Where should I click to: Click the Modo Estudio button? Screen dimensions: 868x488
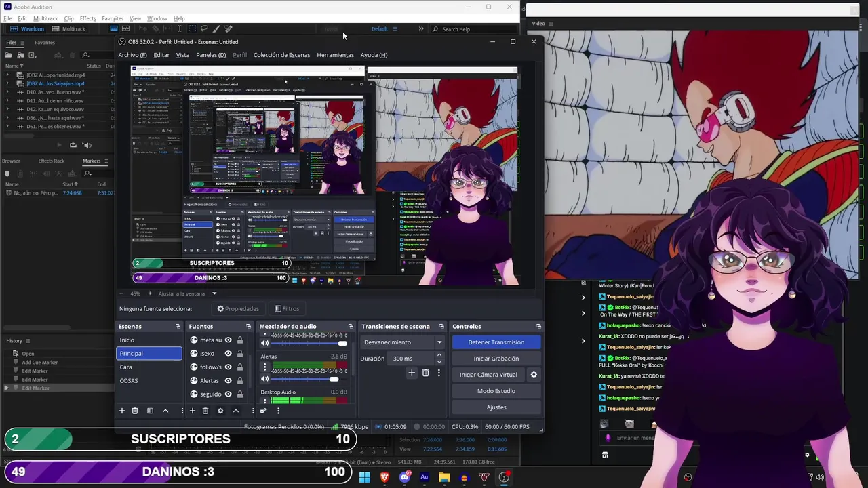pos(496,391)
